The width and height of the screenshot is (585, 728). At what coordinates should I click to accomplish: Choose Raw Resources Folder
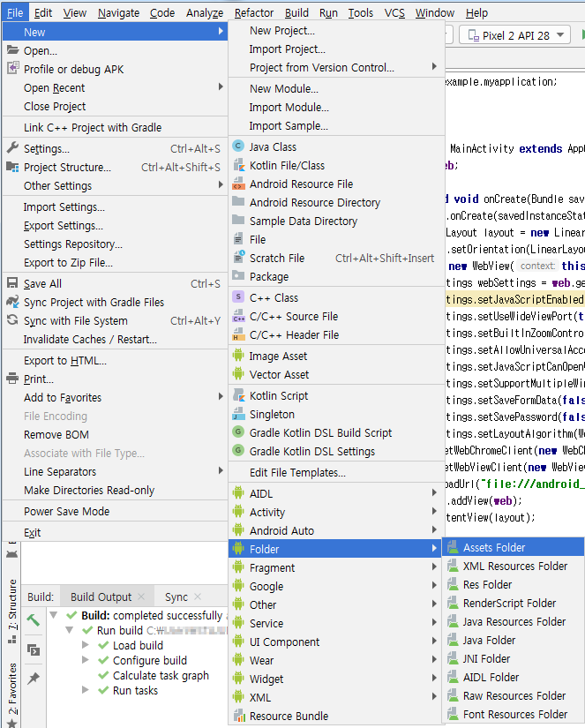pyautogui.click(x=513, y=695)
